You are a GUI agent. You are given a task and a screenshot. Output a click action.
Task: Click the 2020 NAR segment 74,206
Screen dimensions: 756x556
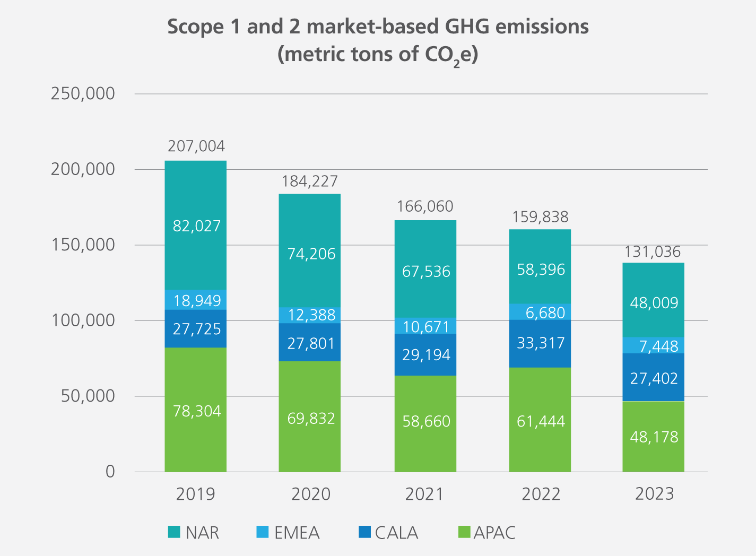[310, 251]
